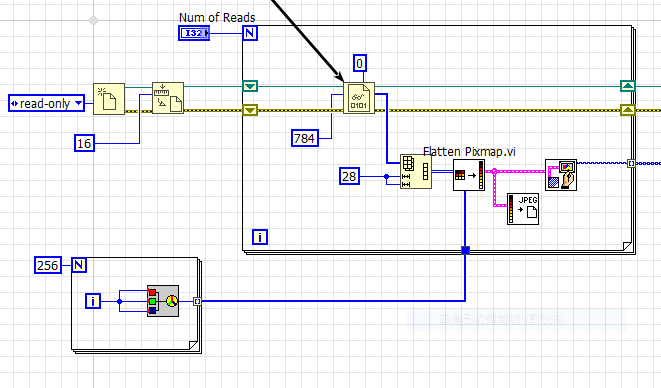Select the RGB to Color node

pos(163,301)
